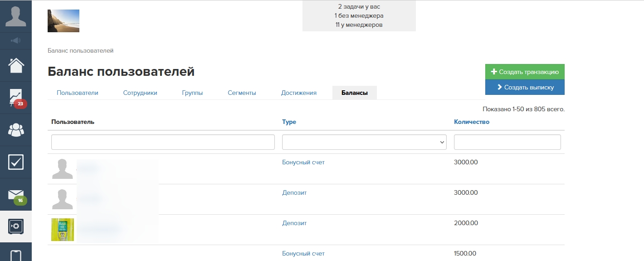The width and height of the screenshot is (644, 261).
Task: Switch to the Пользователи tab
Action: [78, 93]
